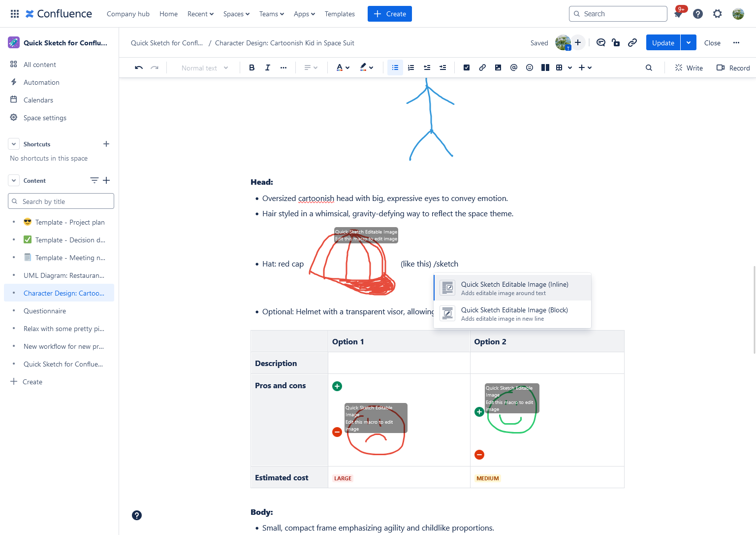Screen dimensions: 756x535
Task: Open the Write AI assistant
Action: coord(689,67)
